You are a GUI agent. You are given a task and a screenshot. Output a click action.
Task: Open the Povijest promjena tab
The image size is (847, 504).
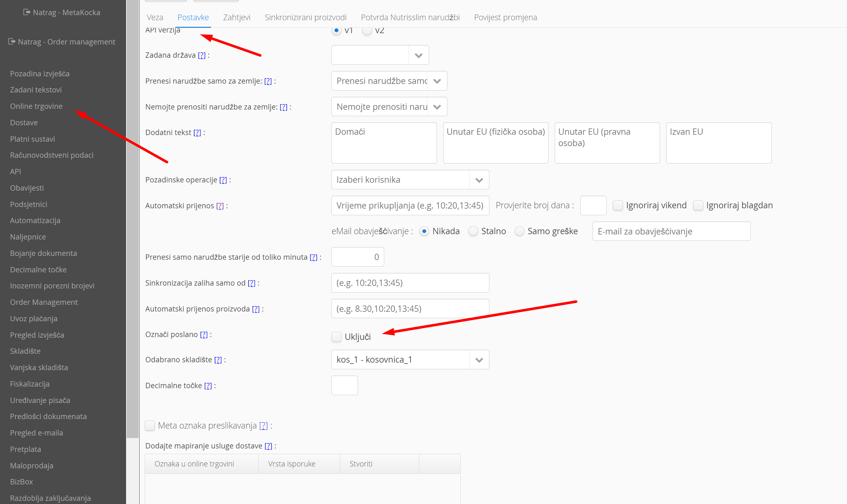click(505, 17)
